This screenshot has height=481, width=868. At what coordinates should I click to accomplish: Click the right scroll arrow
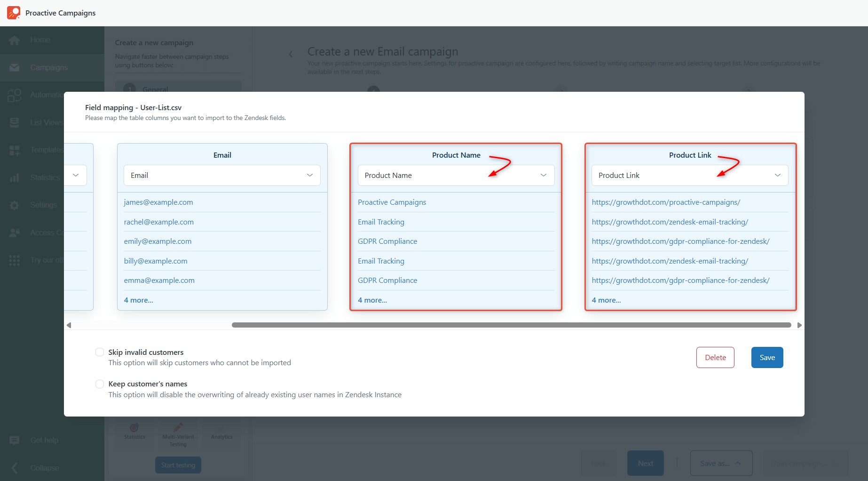[799, 325]
